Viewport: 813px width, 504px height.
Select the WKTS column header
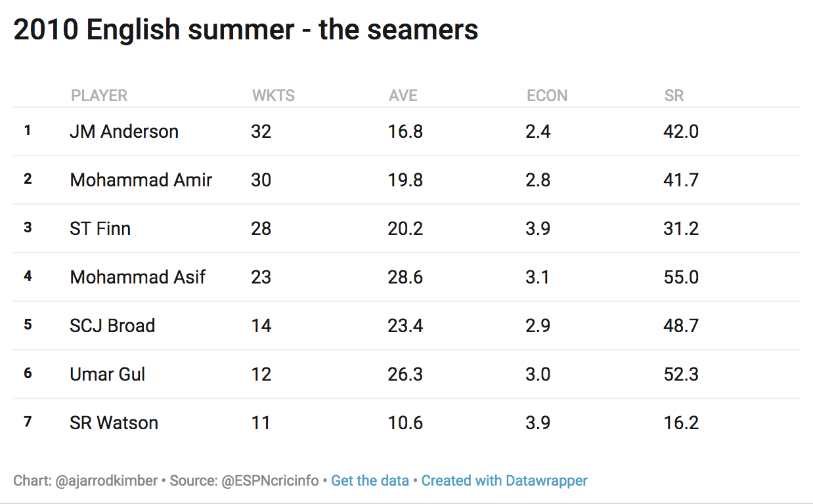pos(273,96)
